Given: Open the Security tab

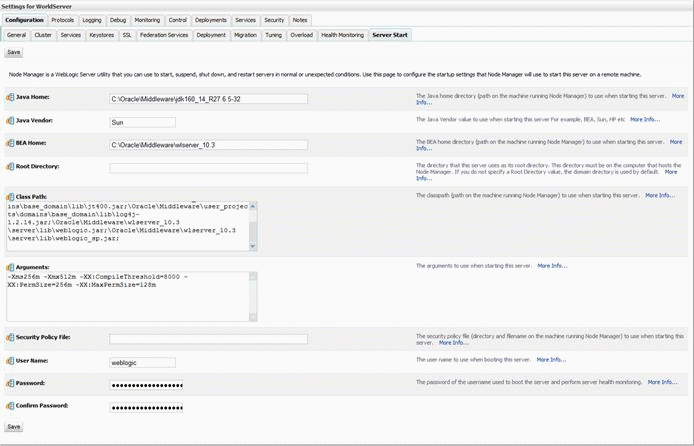Looking at the screenshot, I should tap(274, 20).
